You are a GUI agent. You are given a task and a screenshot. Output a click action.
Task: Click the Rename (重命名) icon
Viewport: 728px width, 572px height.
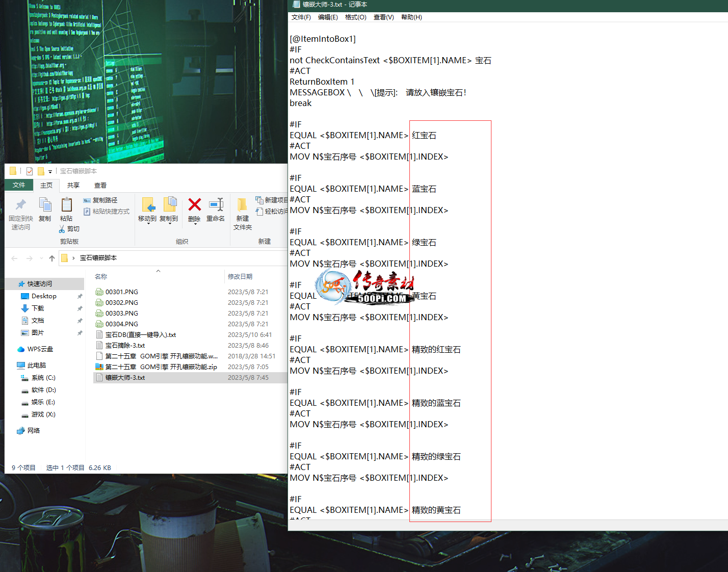[216, 204]
